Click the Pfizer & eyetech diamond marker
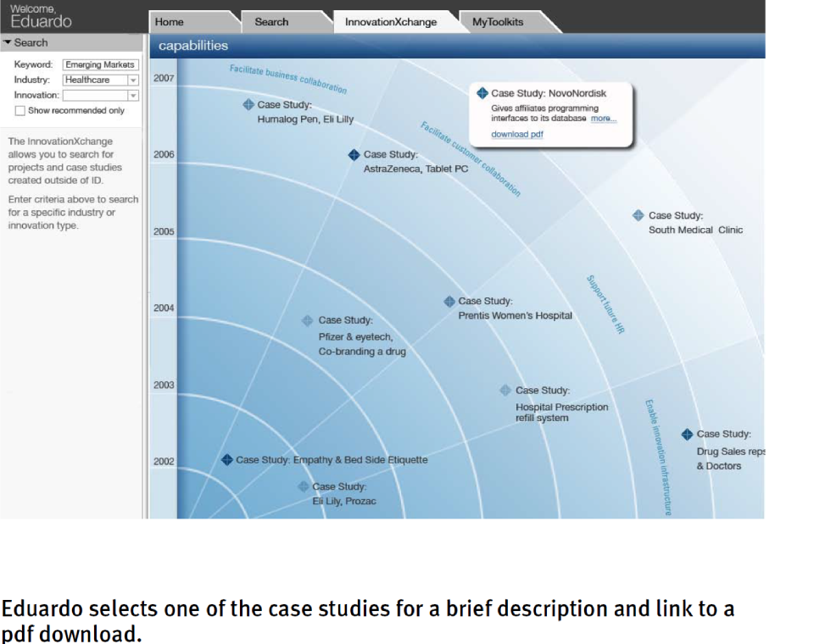Screen dimensions: 814x644 (x=307, y=320)
